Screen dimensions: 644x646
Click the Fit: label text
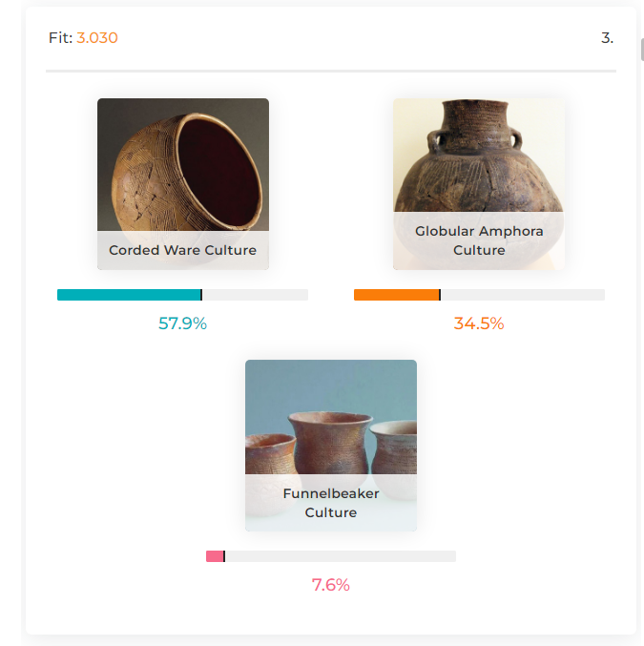60,38
